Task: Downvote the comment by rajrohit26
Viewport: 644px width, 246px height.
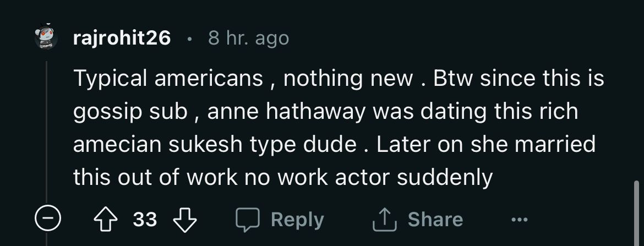Action: [184, 220]
